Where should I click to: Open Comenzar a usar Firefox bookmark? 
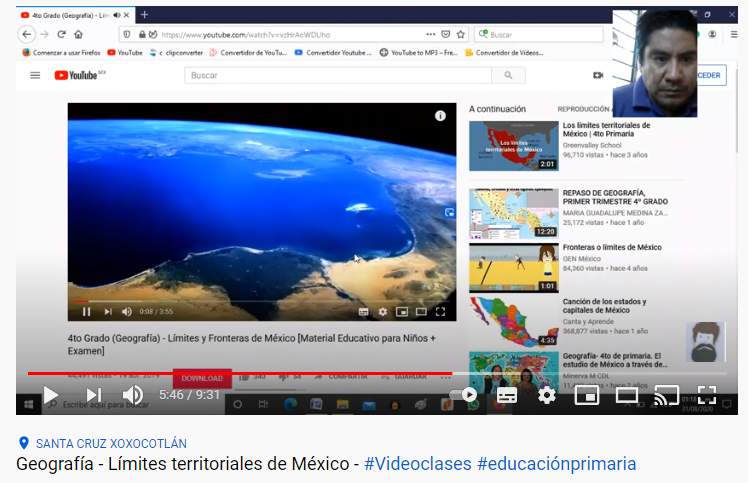coord(62,52)
